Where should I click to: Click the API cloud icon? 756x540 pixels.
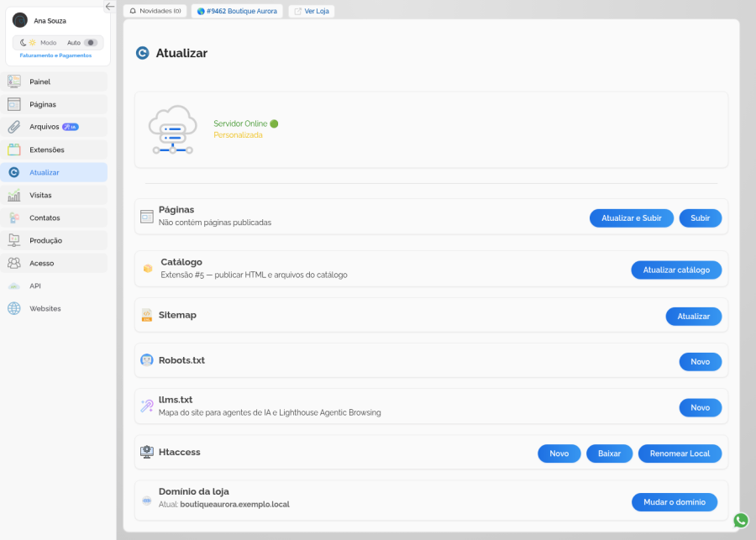point(14,286)
